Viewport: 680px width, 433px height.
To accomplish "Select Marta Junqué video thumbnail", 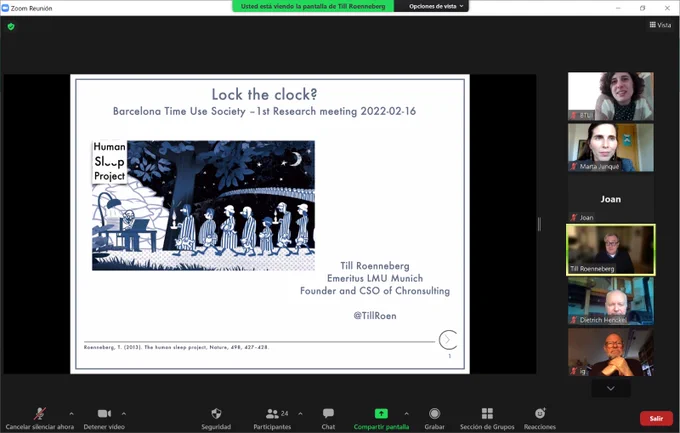I will [611, 148].
